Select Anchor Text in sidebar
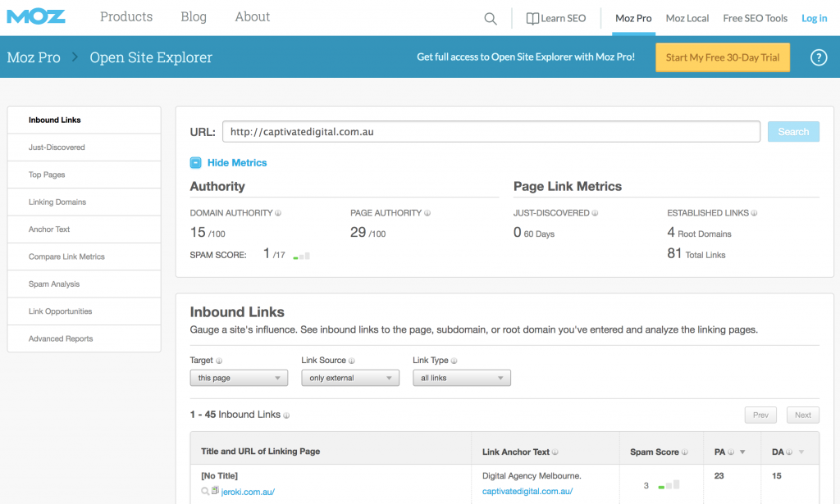This screenshot has height=504, width=840. pos(84,229)
